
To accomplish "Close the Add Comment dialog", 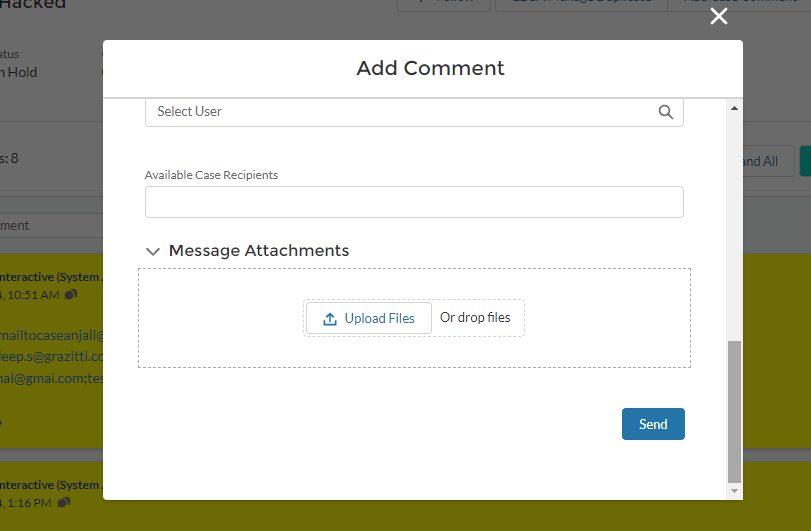I will click(x=718, y=16).
